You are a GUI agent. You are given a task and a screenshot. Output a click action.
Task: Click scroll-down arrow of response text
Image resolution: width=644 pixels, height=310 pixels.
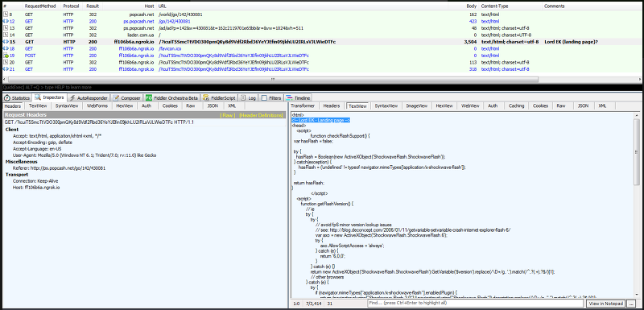click(636, 295)
